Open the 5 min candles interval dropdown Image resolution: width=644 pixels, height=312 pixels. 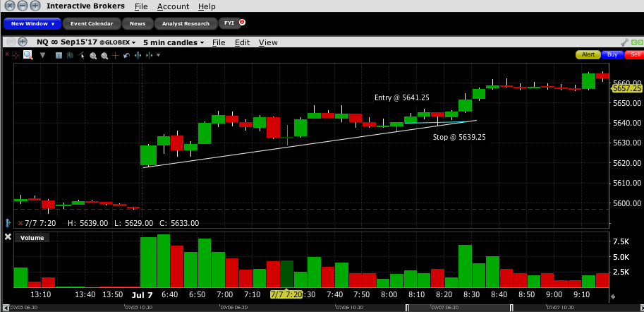coord(174,42)
